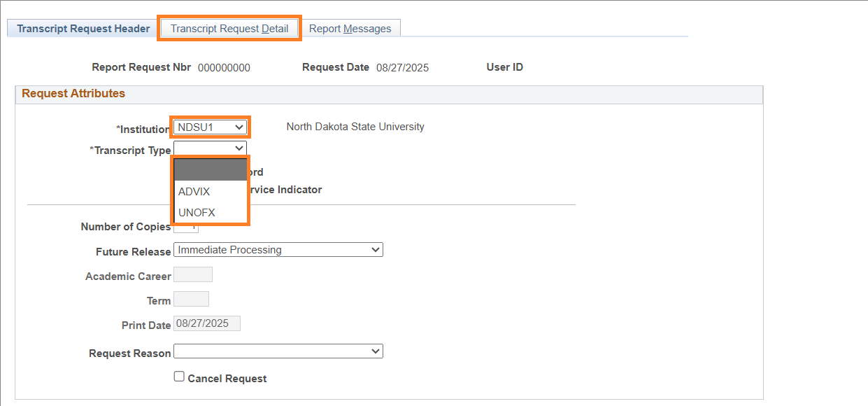Viewport: 868px width, 406px height.
Task: Click the User ID label
Action: 504,66
